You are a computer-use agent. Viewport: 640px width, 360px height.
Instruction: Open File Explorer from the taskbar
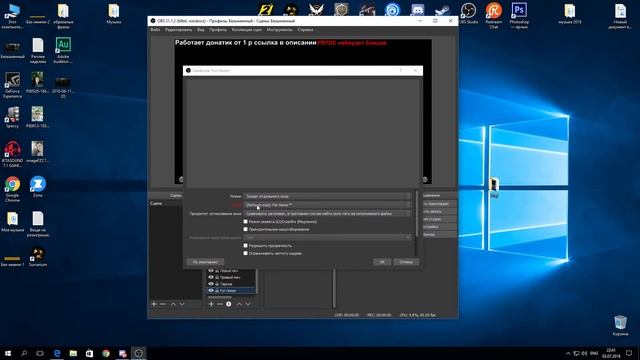click(73, 353)
